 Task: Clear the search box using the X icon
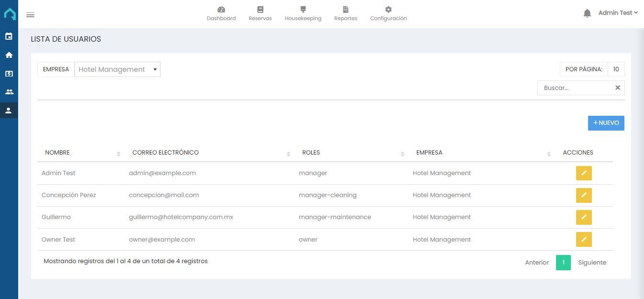pyautogui.click(x=617, y=88)
